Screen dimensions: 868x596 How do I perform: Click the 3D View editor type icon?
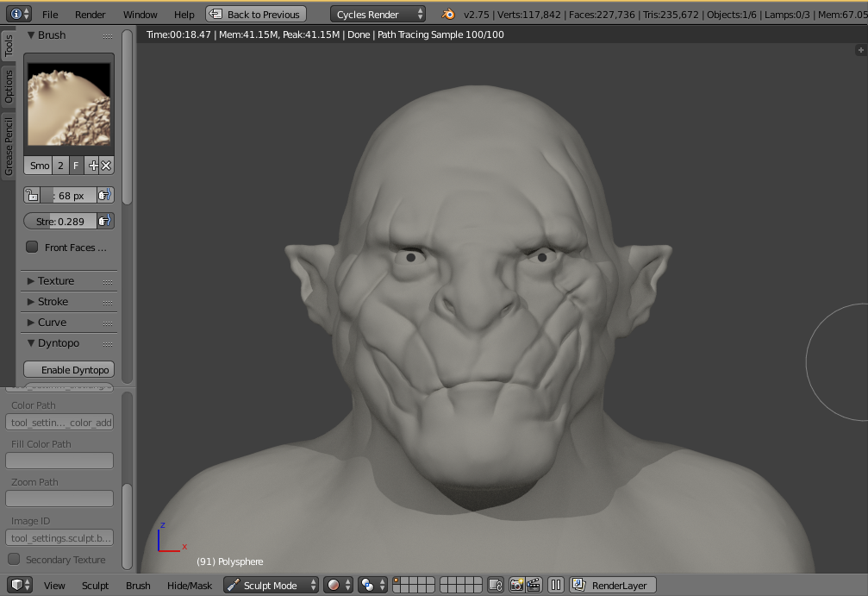[16, 586]
